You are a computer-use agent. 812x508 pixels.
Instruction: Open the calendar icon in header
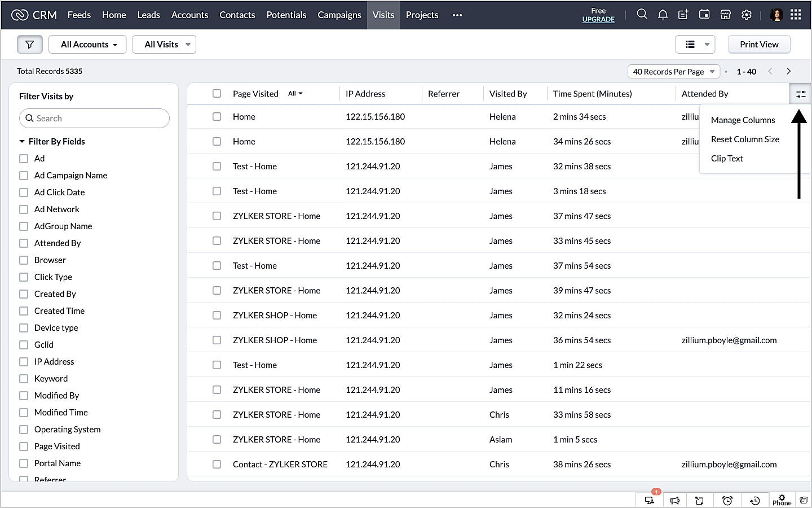704,15
